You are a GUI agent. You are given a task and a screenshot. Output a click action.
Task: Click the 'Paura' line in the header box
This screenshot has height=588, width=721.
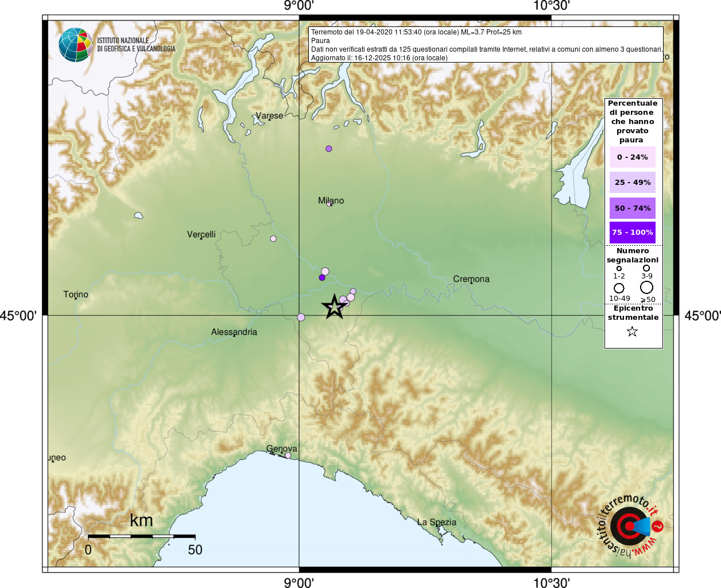click(x=320, y=41)
